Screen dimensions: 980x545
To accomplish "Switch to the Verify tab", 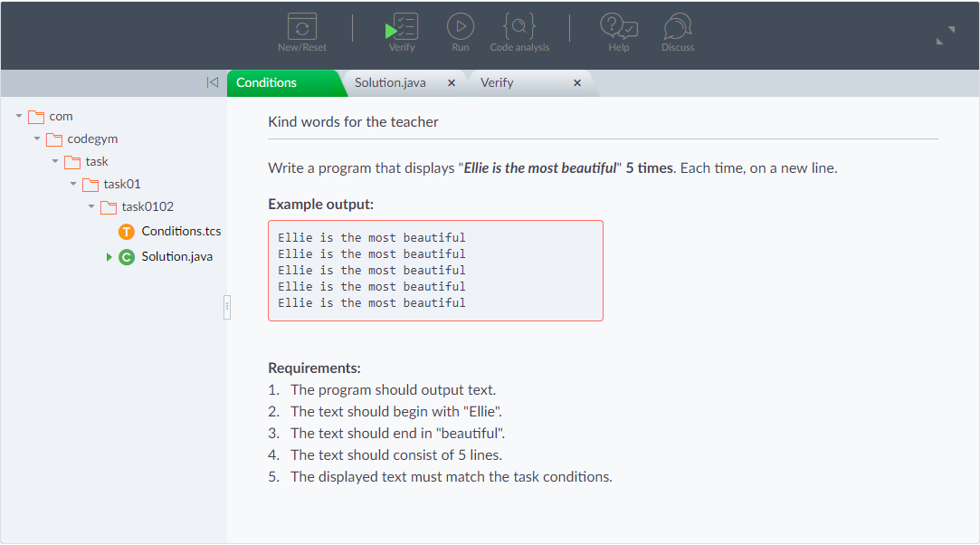I will 497,82.
